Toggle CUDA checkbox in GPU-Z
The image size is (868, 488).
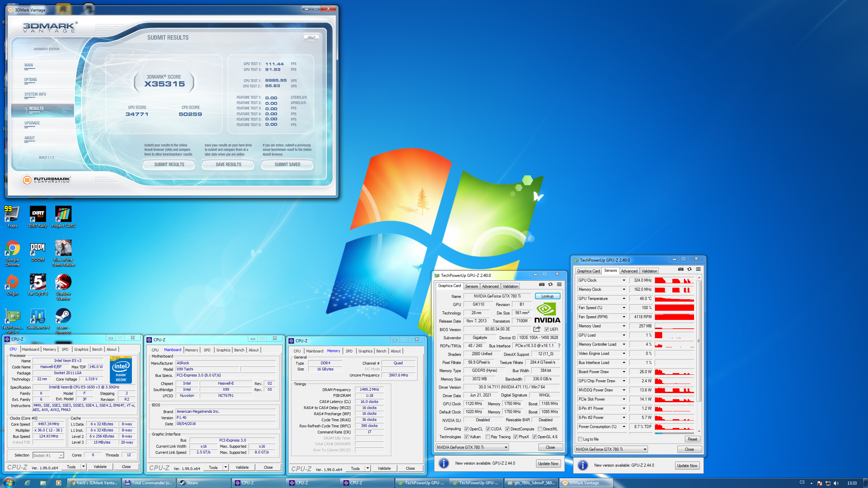pyautogui.click(x=488, y=429)
